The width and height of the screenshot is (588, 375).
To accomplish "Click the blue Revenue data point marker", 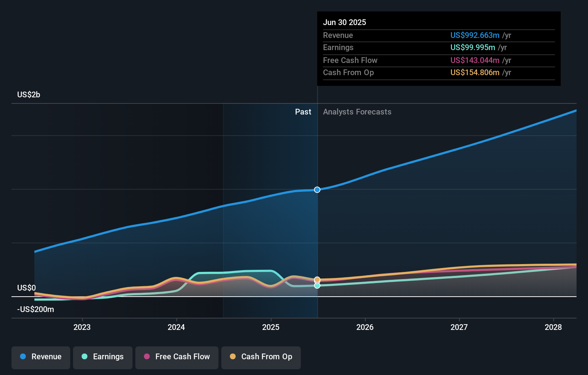I will [x=317, y=190].
